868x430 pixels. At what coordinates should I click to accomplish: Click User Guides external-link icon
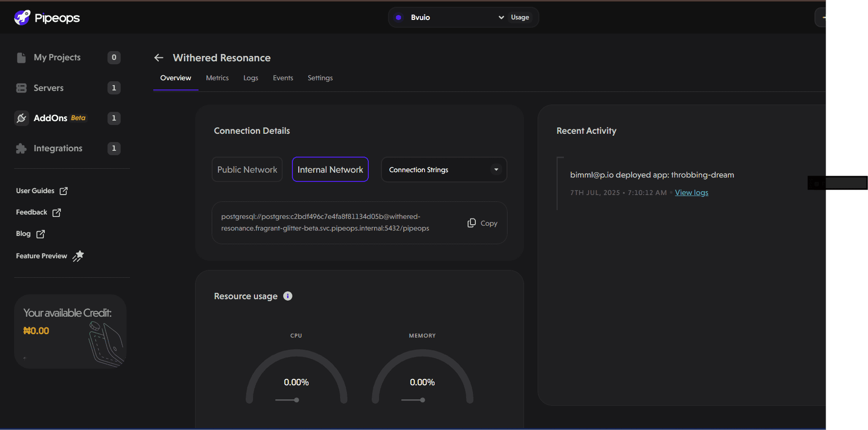pos(64,191)
